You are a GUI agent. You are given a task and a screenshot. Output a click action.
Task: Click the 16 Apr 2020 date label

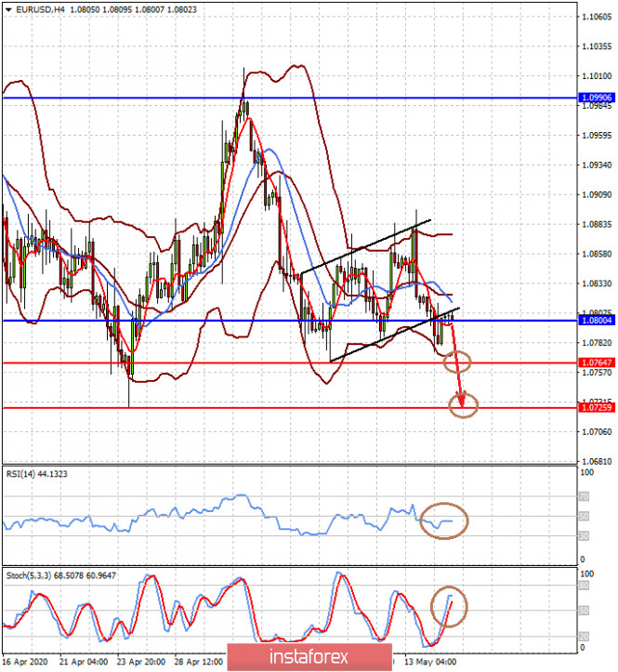click(x=25, y=662)
